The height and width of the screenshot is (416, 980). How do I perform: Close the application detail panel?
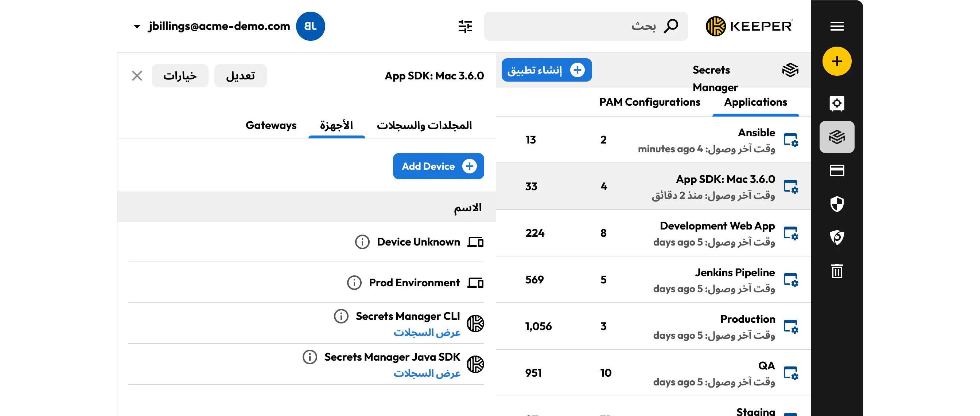coord(137,76)
